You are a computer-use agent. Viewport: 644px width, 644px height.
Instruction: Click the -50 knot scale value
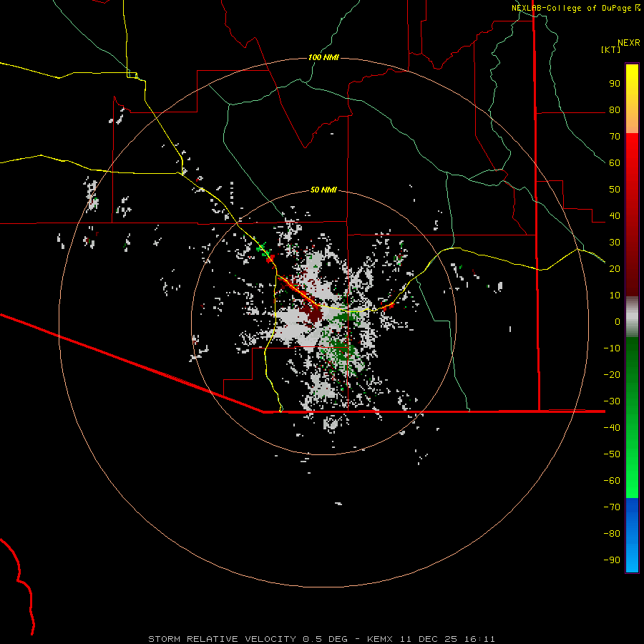[x=612, y=454]
